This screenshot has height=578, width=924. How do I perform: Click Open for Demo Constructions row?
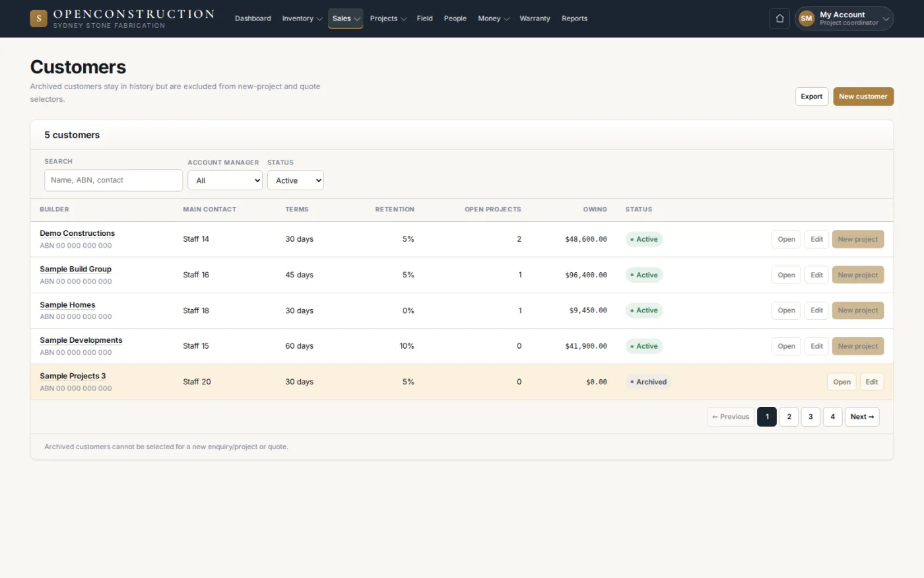[786, 239]
